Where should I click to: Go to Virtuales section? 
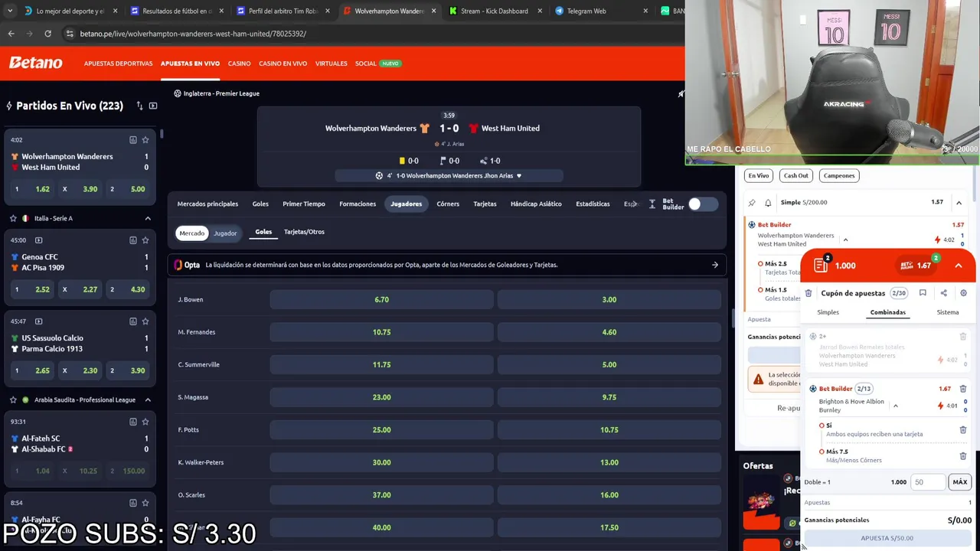331,64
